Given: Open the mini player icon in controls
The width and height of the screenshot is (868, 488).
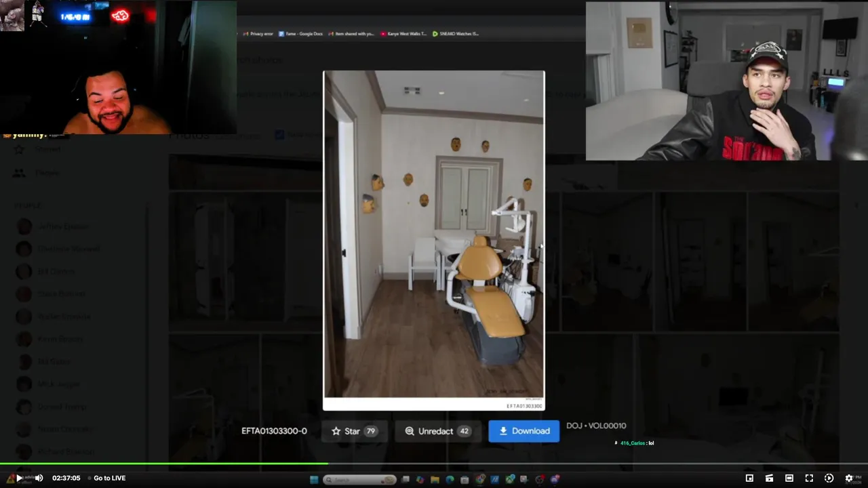Looking at the screenshot, I should click(x=749, y=478).
